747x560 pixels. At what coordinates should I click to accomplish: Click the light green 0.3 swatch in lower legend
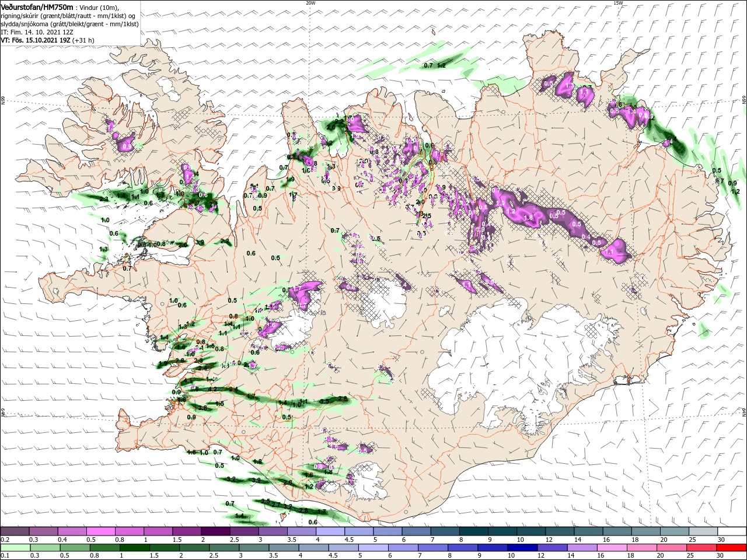[x=45, y=548]
